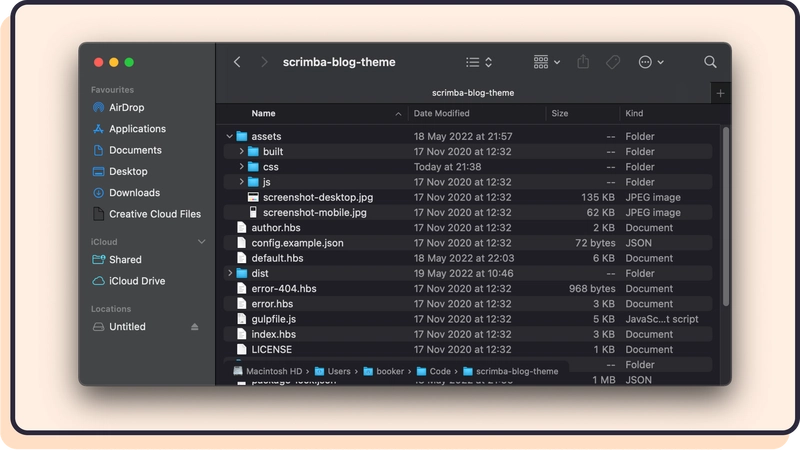The image size is (800, 450).
Task: Add a new tab with plus button
Action: 720,93
